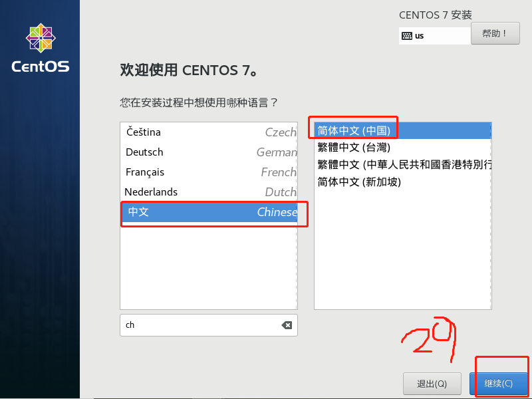Click the 退出(Q) quit button

pos(432,384)
